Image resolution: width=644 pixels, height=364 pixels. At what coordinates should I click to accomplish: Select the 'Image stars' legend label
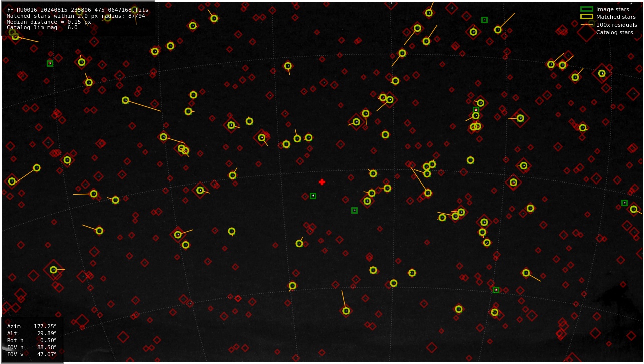(x=612, y=9)
